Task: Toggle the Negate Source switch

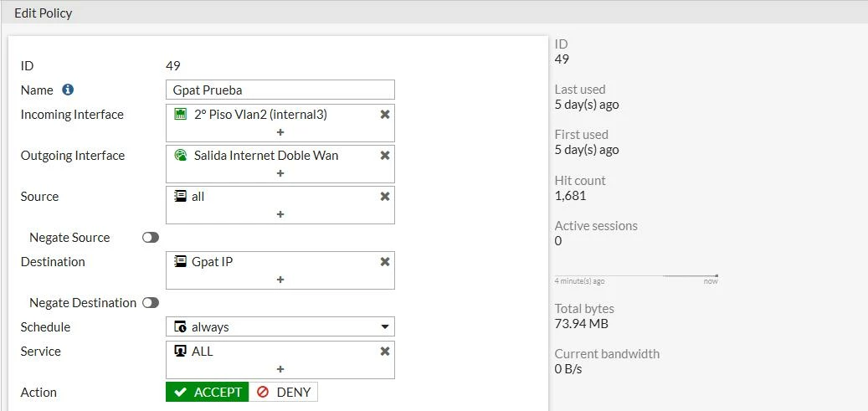Action: 151,238
